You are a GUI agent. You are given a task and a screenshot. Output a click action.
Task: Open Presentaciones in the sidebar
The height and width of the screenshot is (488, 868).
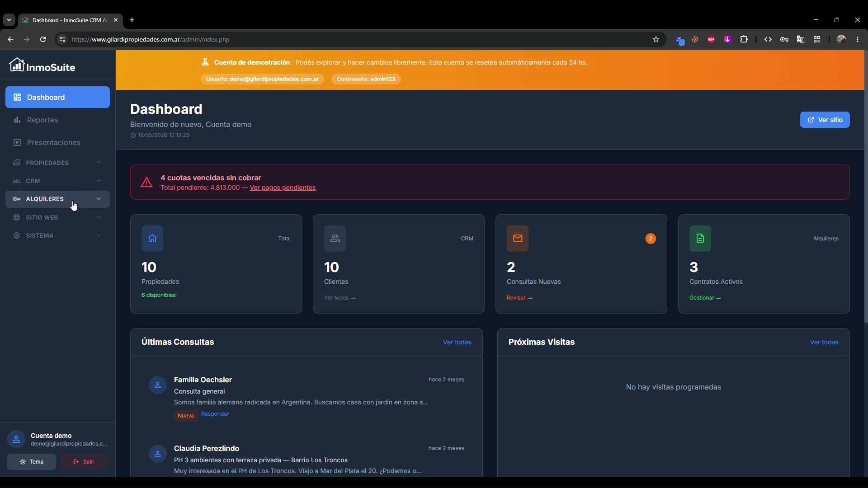[57, 142]
